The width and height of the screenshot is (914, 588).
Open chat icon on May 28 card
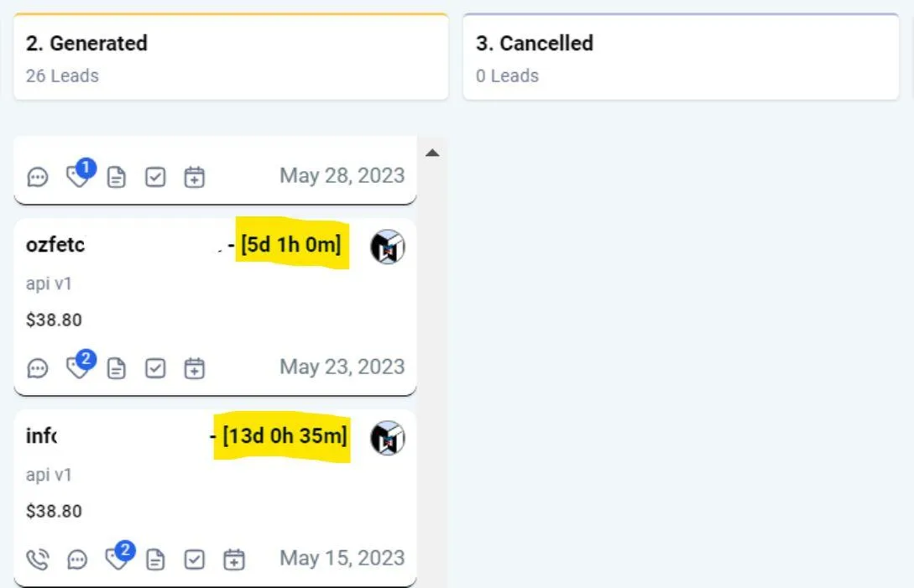[x=38, y=177]
